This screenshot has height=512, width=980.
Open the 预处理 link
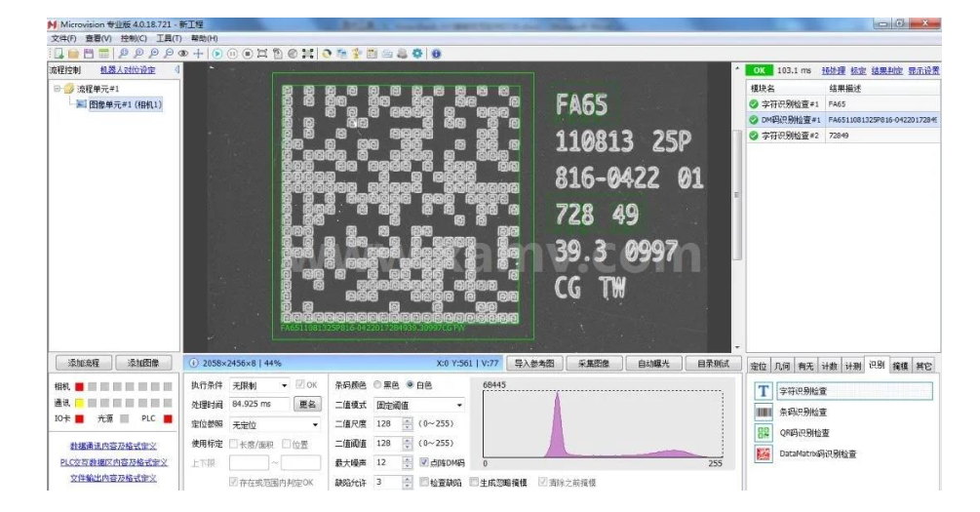pos(833,70)
